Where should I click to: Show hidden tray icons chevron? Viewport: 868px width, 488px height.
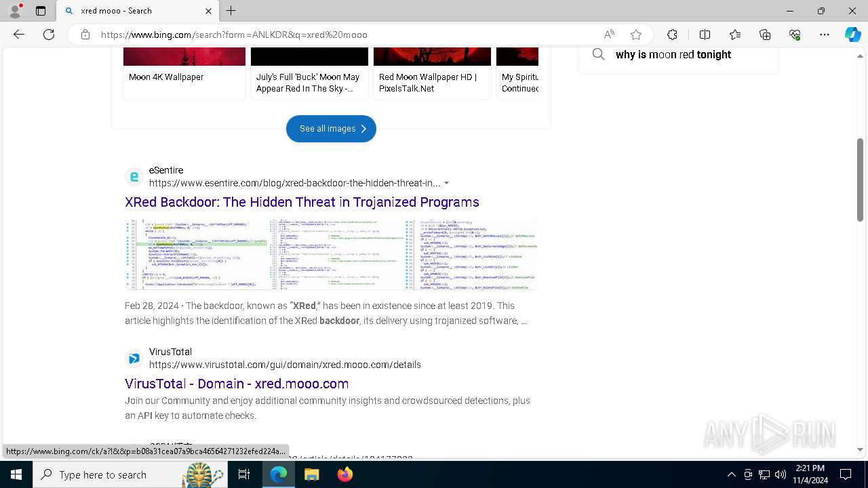(x=731, y=474)
